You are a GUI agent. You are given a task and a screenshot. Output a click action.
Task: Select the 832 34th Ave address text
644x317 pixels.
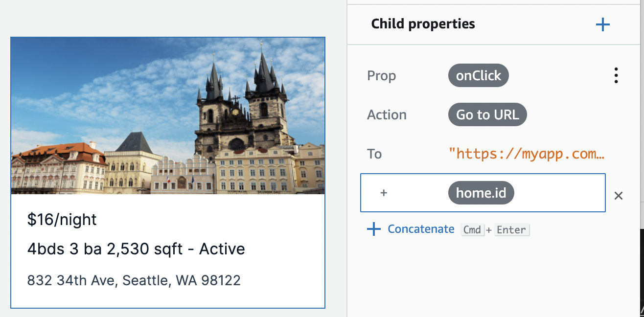pos(134,280)
